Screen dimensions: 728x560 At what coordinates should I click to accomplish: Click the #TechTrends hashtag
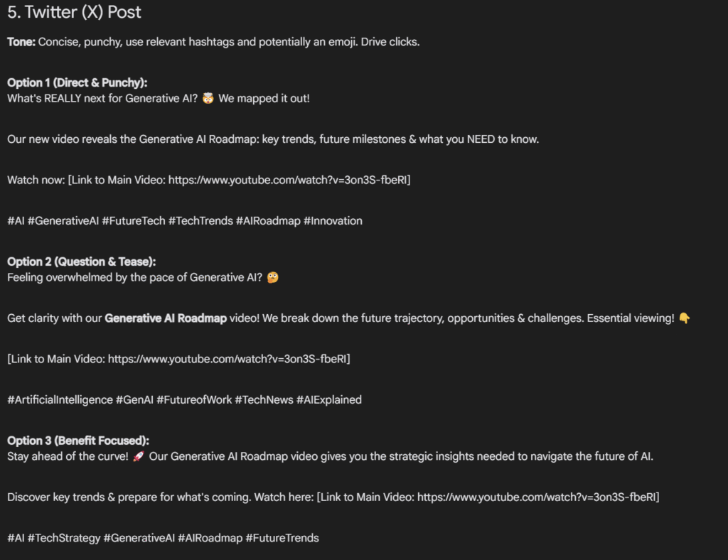(x=200, y=221)
